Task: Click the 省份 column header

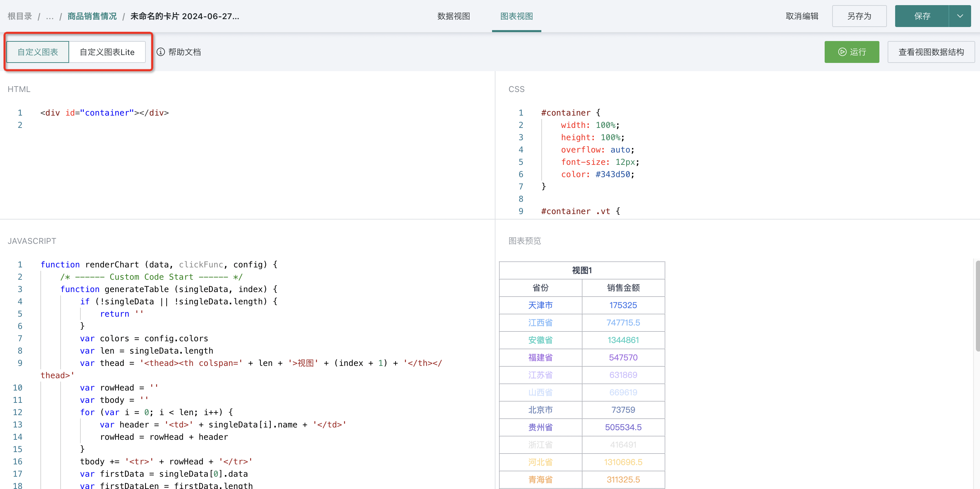Action: (x=540, y=288)
